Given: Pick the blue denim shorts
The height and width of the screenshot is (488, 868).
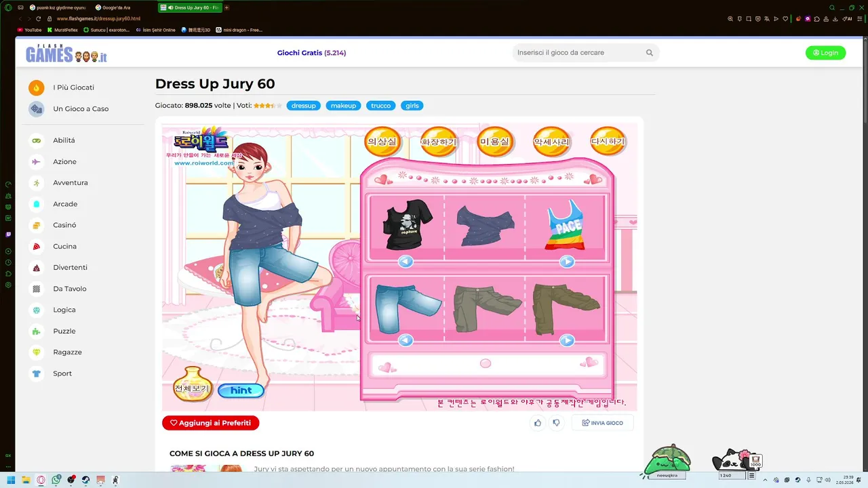Looking at the screenshot, I should 407,308.
